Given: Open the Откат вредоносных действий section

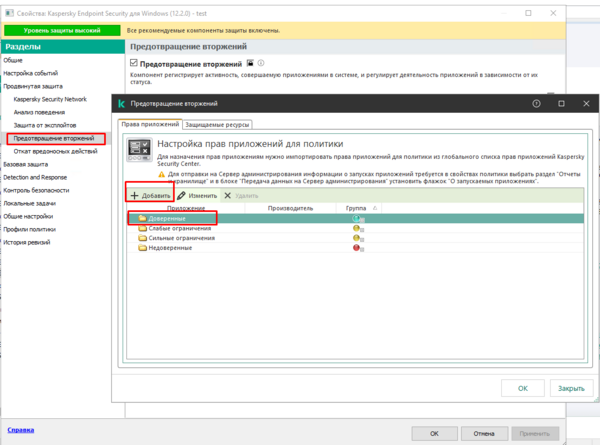Looking at the screenshot, I should tap(55, 151).
